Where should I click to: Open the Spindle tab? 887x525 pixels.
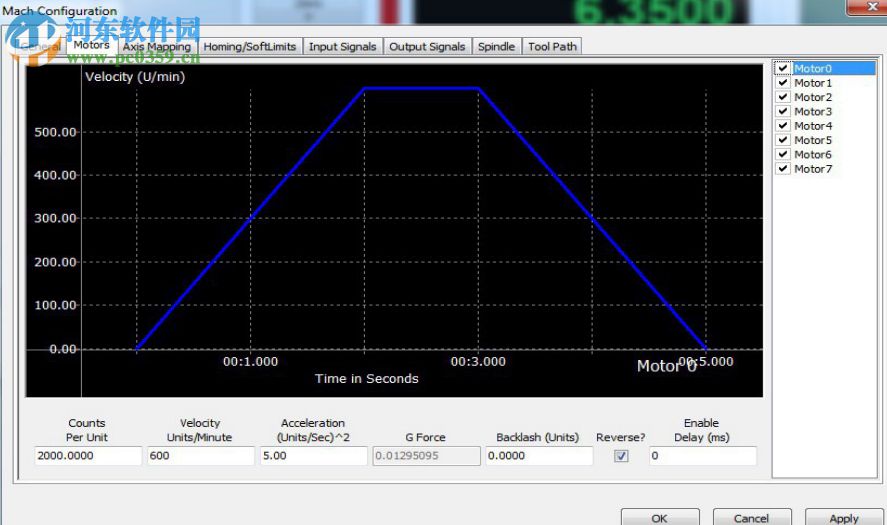[496, 46]
